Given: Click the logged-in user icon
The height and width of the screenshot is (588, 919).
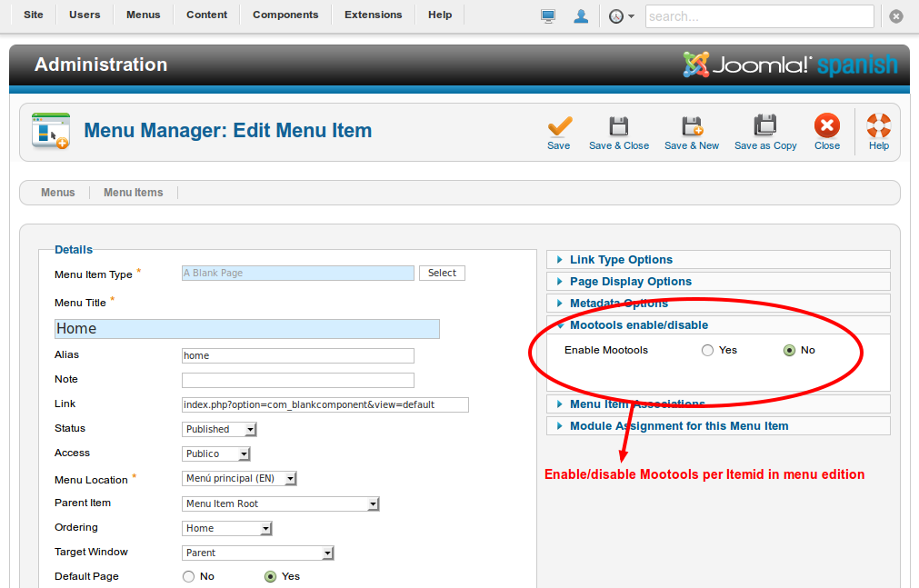Looking at the screenshot, I should pyautogui.click(x=581, y=15).
